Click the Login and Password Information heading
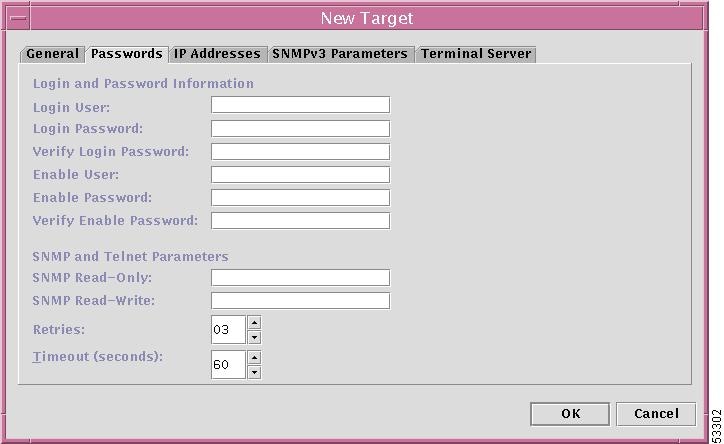 pyautogui.click(x=143, y=84)
